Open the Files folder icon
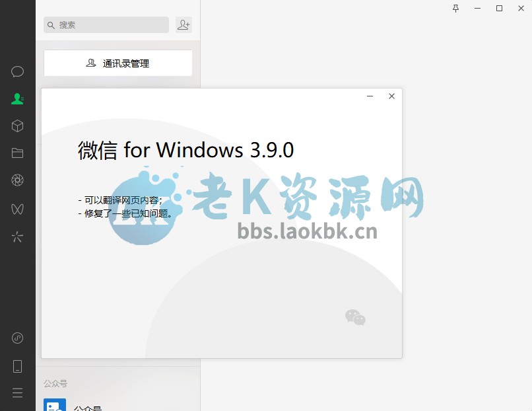The width and height of the screenshot is (532, 411). 17,153
